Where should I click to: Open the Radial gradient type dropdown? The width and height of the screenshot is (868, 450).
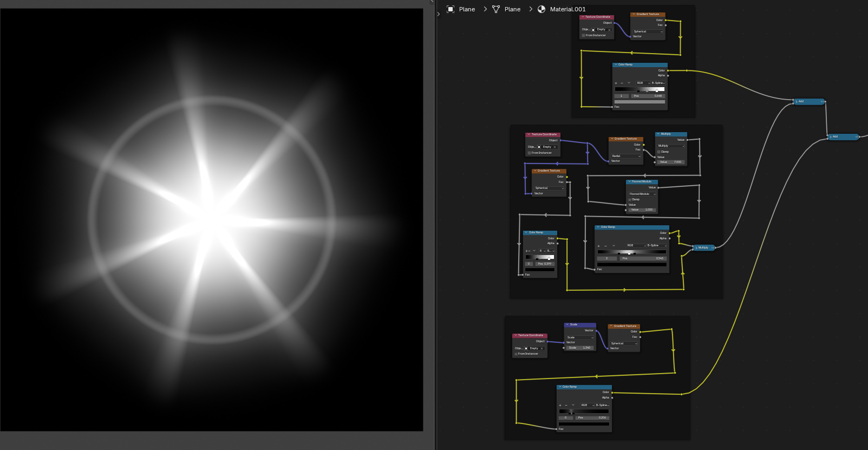point(626,156)
